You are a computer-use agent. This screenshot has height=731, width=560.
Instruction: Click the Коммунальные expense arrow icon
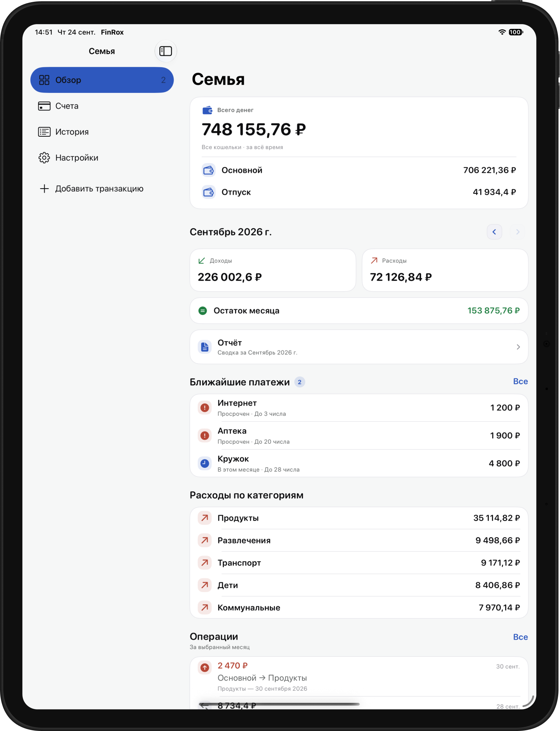click(205, 607)
